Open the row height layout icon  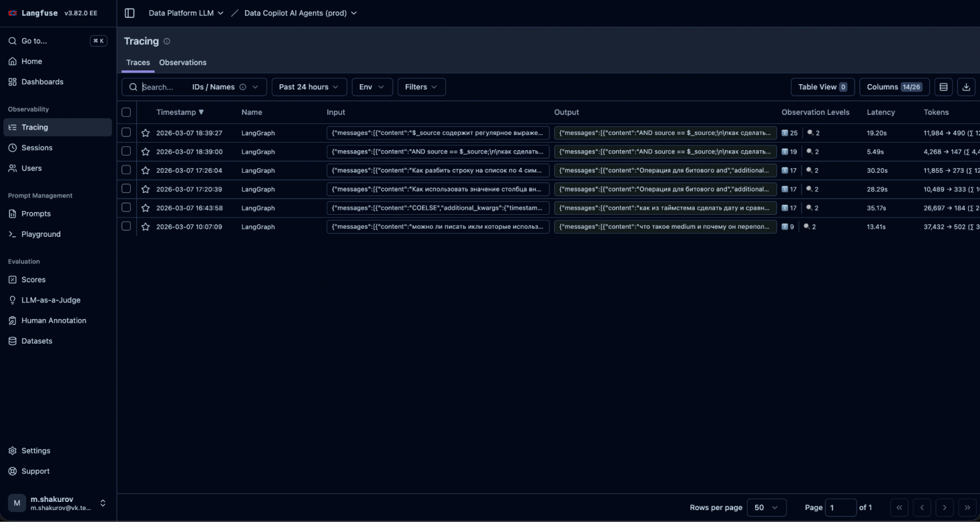click(943, 87)
